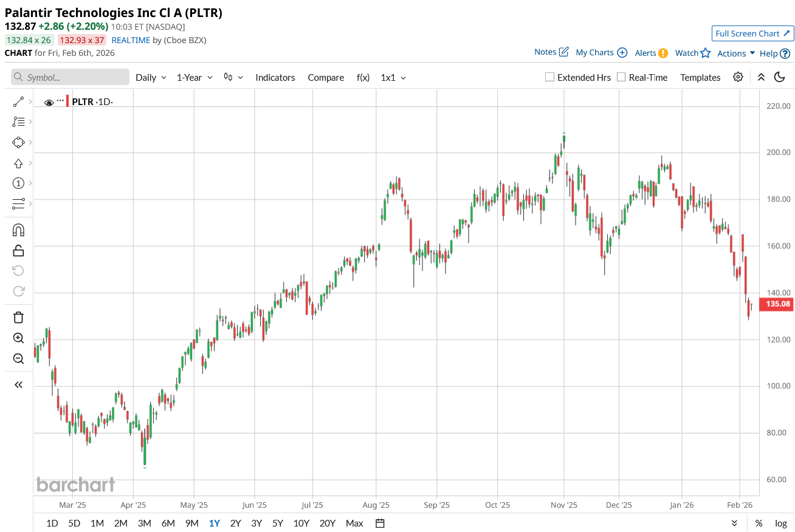The image size is (795, 532).
Task: Toggle the magnet snap mode
Action: (x=18, y=230)
